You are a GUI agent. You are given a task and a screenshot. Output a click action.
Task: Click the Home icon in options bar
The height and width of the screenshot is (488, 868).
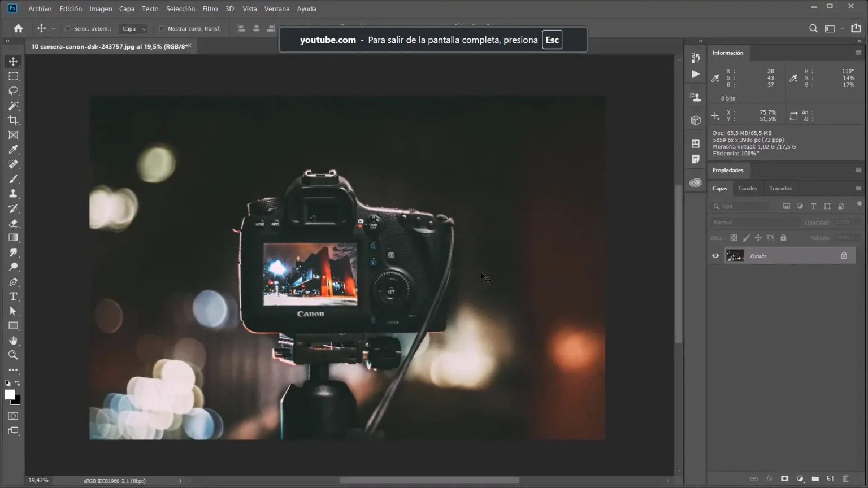[x=18, y=28]
